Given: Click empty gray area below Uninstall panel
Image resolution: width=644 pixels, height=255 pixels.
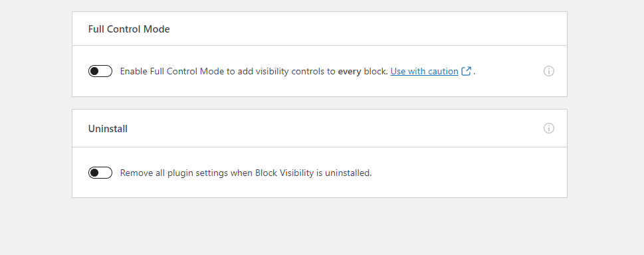Looking at the screenshot, I should [320, 226].
